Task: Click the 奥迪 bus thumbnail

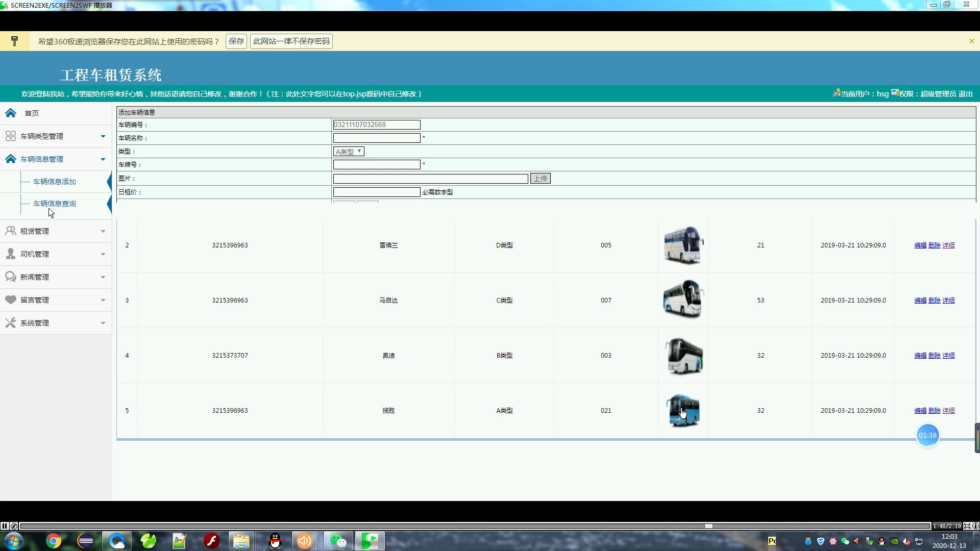Action: (684, 356)
